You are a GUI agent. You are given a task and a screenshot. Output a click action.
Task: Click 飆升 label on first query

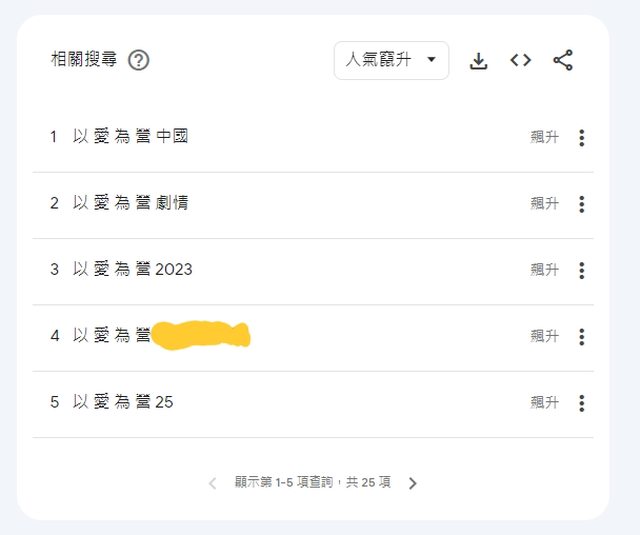coord(544,138)
